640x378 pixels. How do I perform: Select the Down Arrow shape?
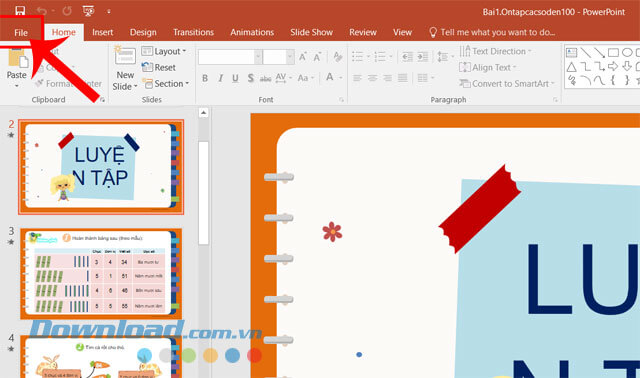click(627, 66)
